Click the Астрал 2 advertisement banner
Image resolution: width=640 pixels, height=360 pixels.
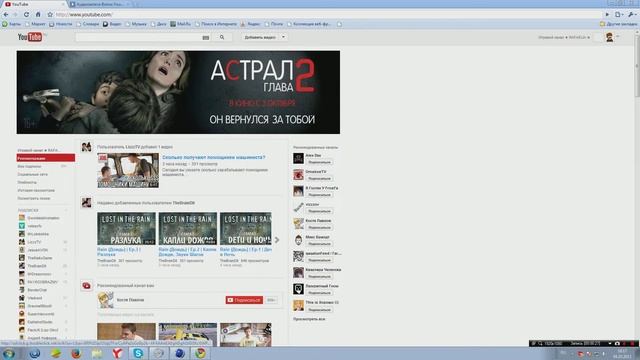[178, 92]
